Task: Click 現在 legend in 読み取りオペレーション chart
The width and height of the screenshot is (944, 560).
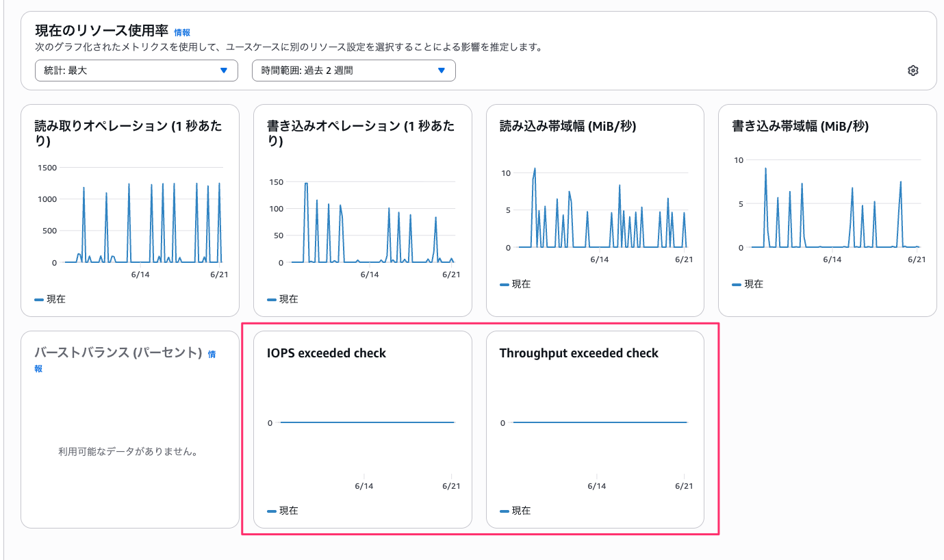Action: [x=50, y=299]
